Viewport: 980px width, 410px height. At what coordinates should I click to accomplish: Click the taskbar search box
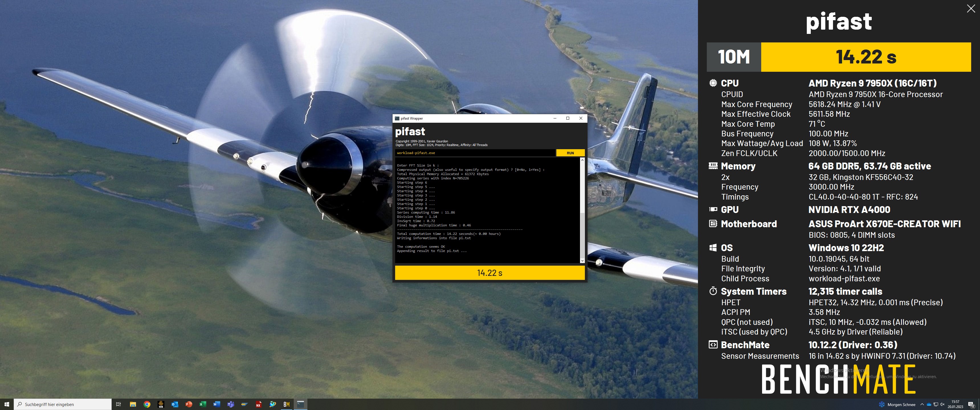(63, 404)
